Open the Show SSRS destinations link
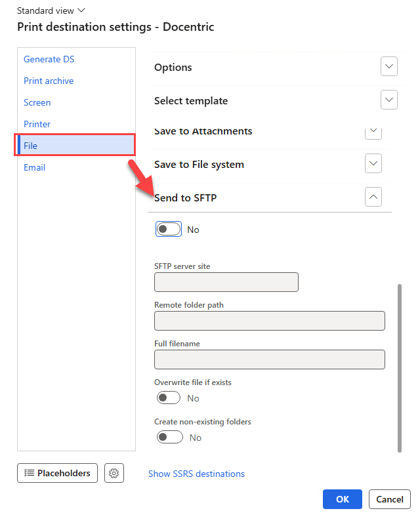This screenshot has height=513, width=420. (196, 474)
